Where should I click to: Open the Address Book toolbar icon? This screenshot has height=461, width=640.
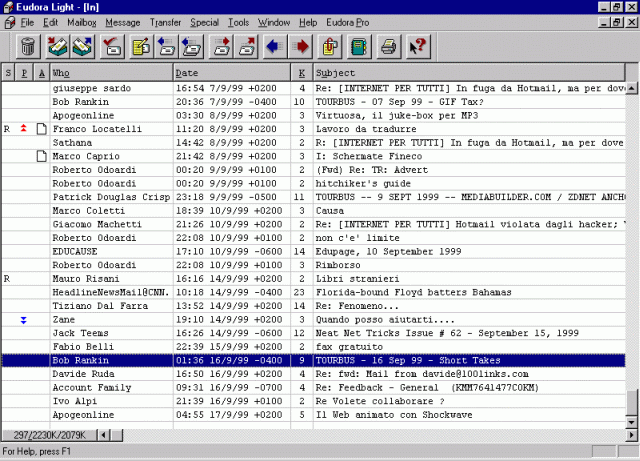(x=359, y=47)
